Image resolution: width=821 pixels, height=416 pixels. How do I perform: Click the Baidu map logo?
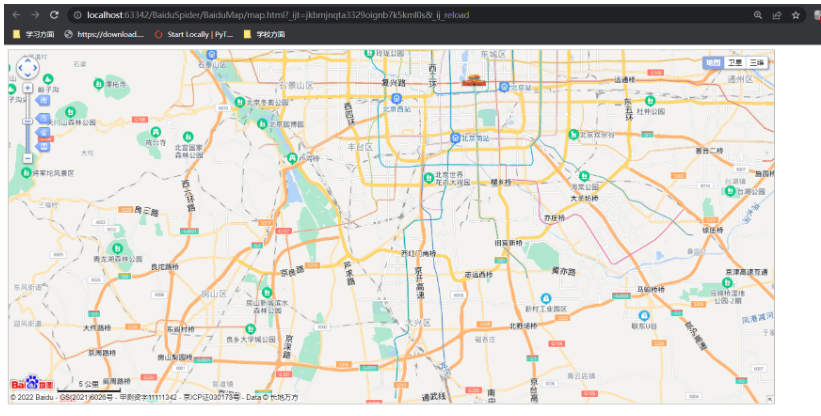click(32, 383)
